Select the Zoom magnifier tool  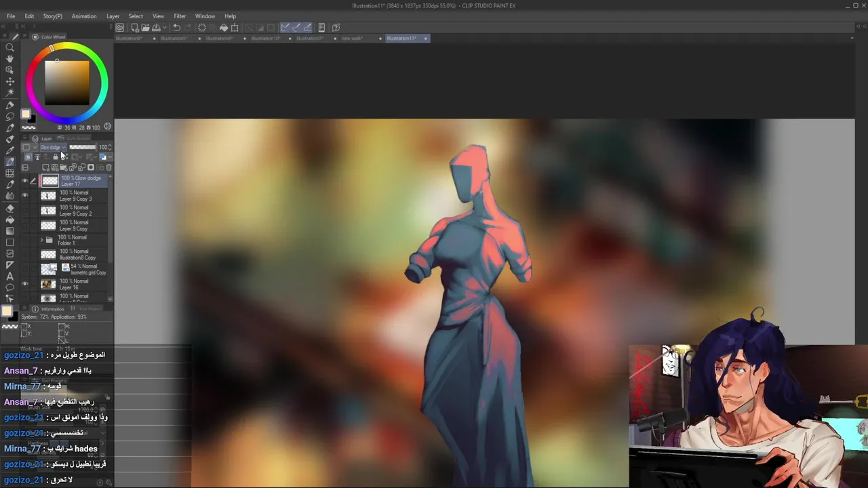[x=9, y=47]
